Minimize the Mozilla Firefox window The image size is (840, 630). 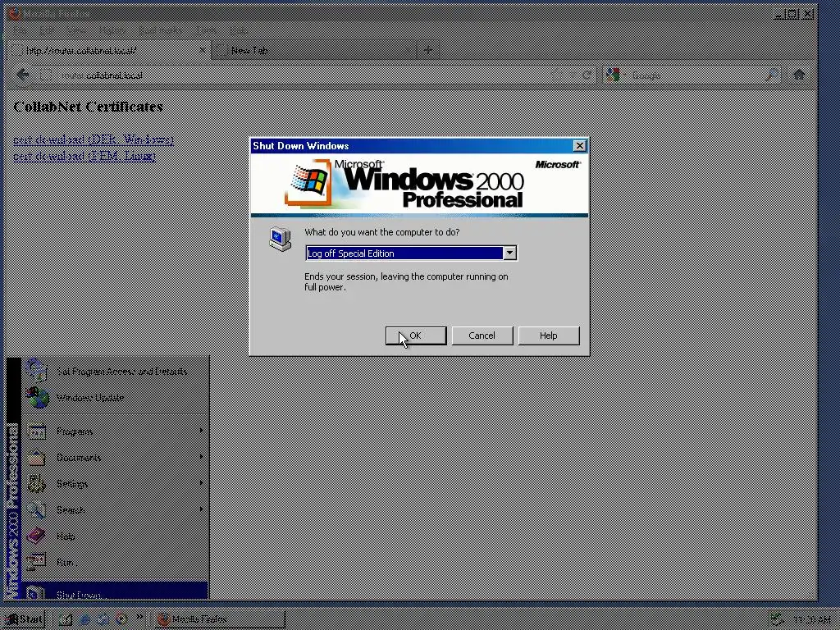(781, 13)
